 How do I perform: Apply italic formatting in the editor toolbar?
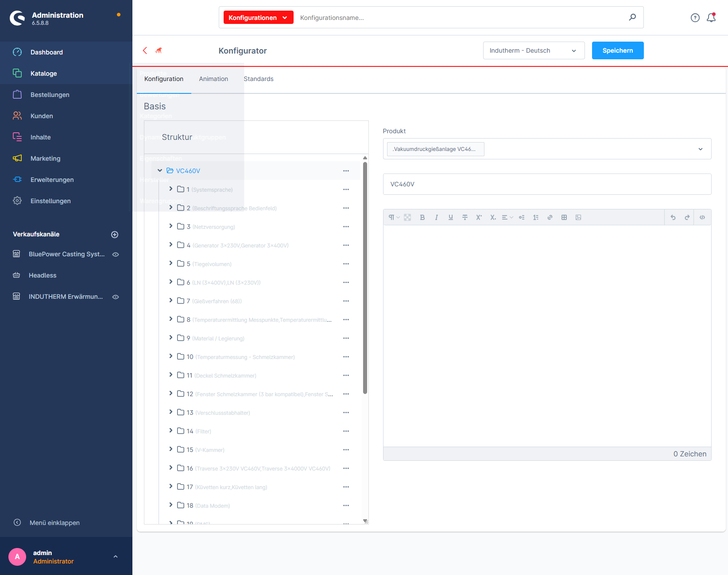436,217
